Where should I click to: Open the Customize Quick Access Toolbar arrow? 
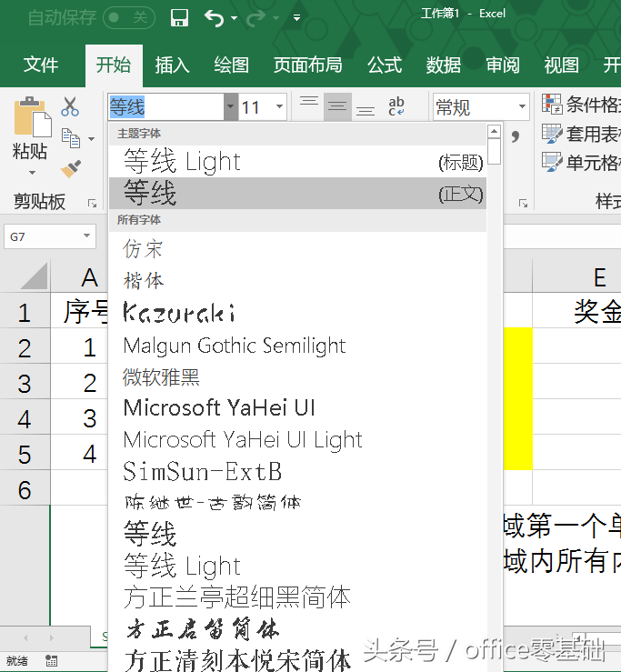coord(296,18)
